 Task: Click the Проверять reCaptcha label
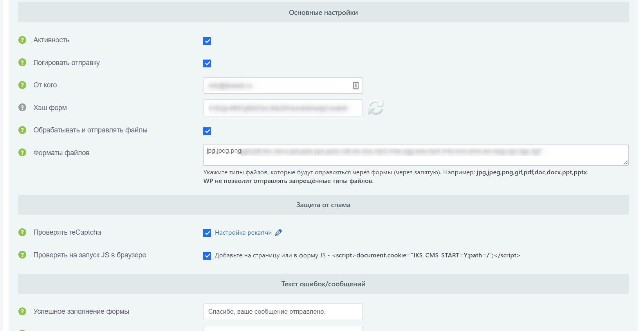coord(67,232)
